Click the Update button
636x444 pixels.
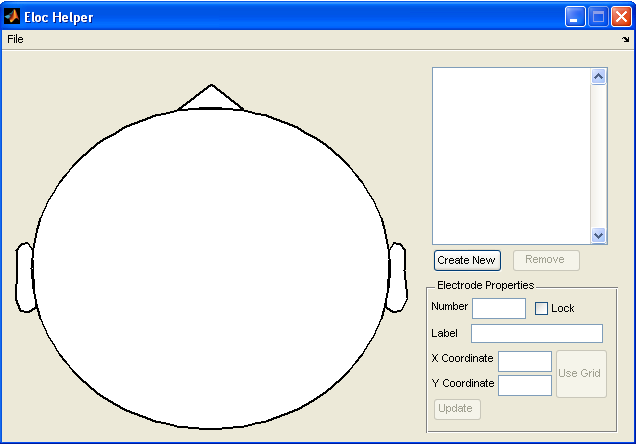coord(457,409)
